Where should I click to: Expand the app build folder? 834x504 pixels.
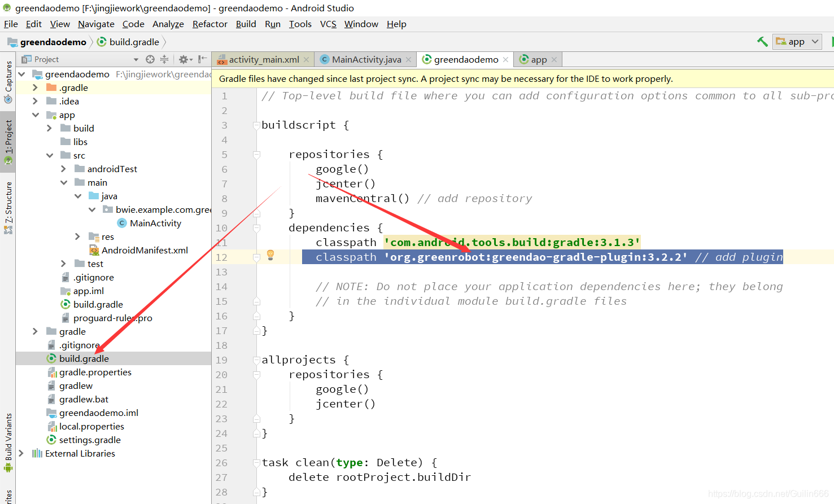[x=49, y=128]
